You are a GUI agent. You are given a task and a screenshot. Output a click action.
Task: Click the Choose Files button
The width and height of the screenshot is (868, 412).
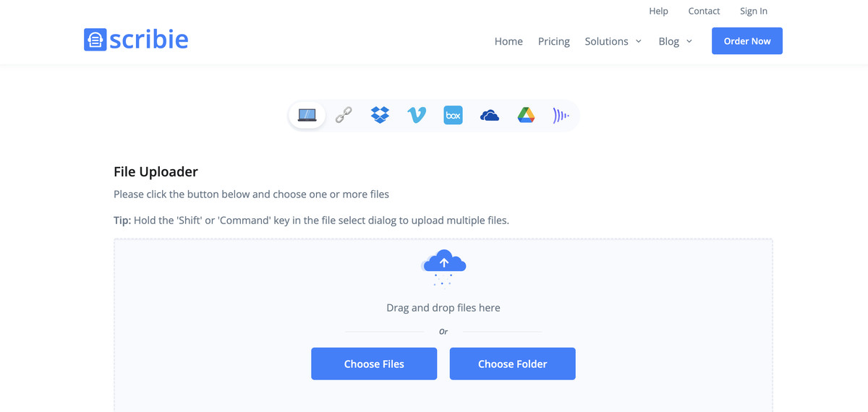click(x=374, y=364)
